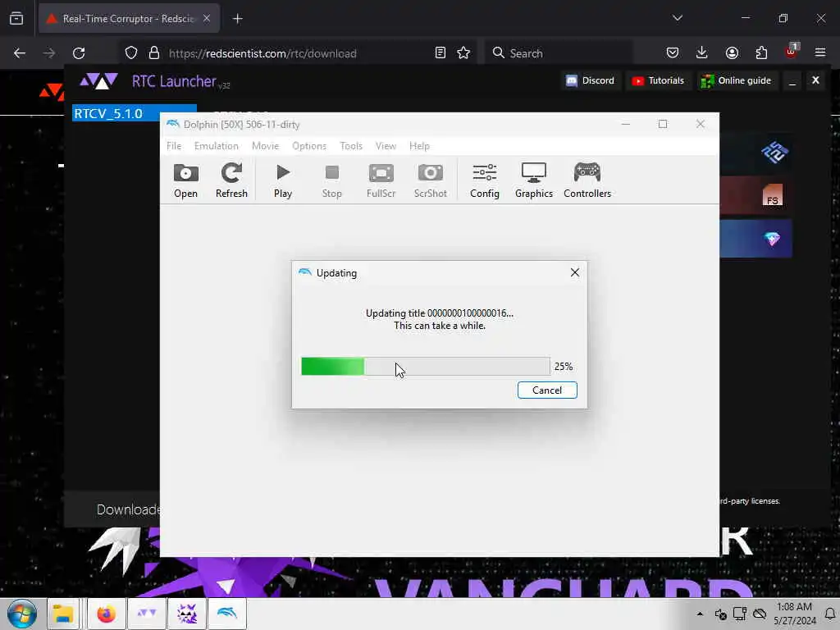The image size is (840, 630).
Task: Click the diamond gem icon in launcher
Action: click(x=772, y=239)
